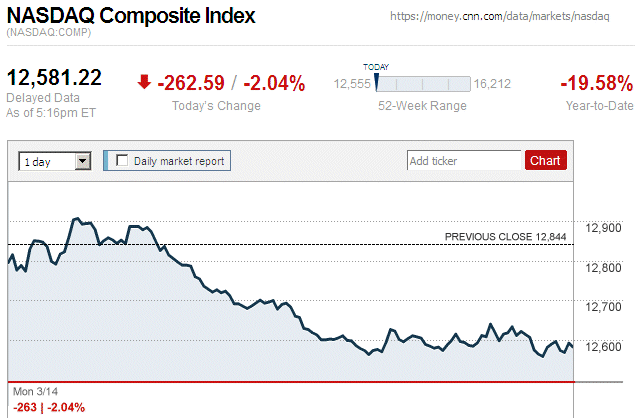640x420 pixels.
Task: Click the PREVIOUS CLOSE 12,844 label
Action: coord(505,236)
